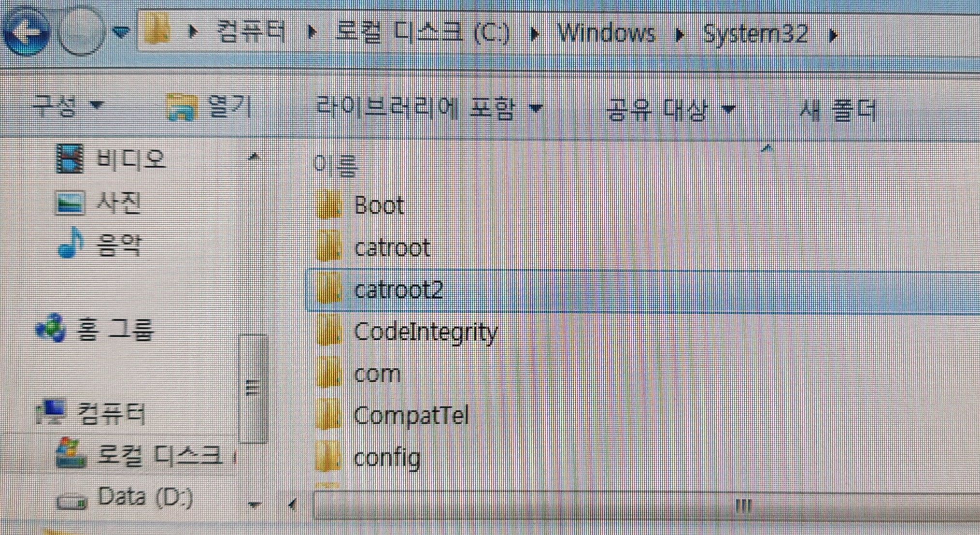Image resolution: width=980 pixels, height=535 pixels.
Task: Select the CodeIntegrity folder name
Action: pos(426,333)
